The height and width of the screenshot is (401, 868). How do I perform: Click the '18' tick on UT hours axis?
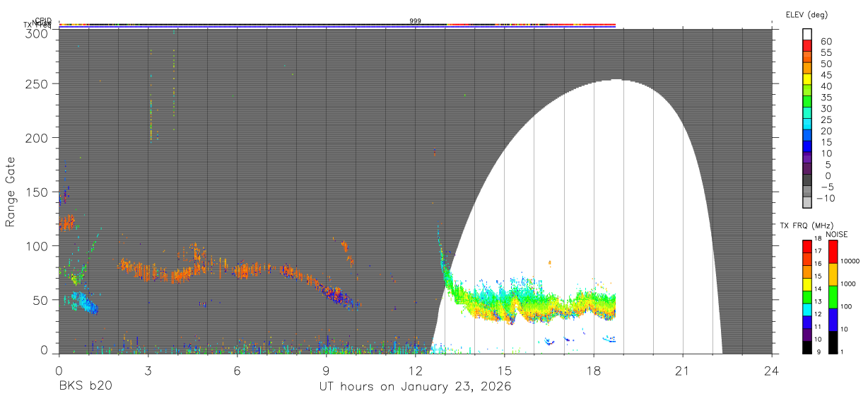click(594, 370)
